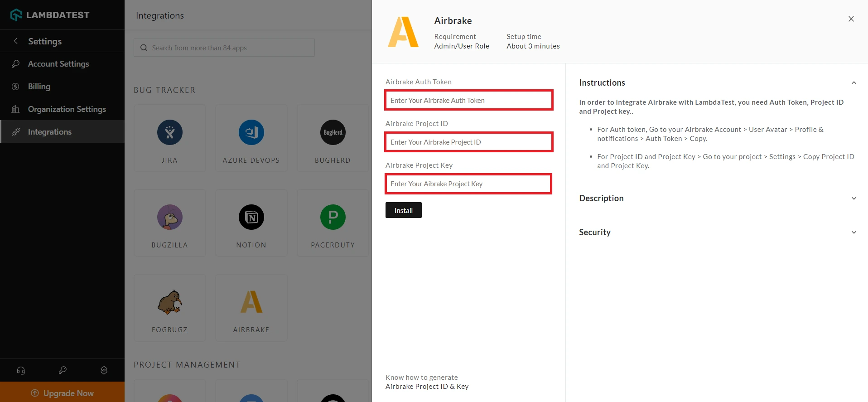Open the Notion integration icon
This screenshot has height=402, width=868.
[251, 217]
